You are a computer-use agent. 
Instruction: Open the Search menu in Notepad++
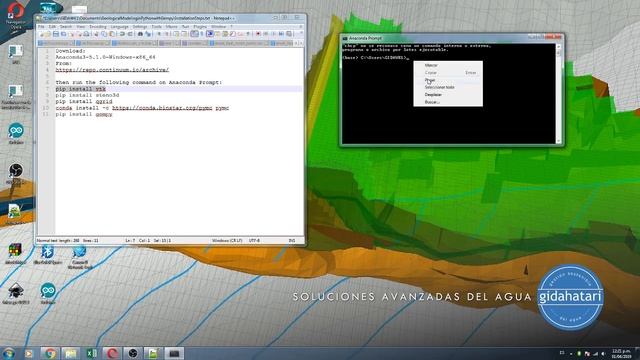pos(66,27)
